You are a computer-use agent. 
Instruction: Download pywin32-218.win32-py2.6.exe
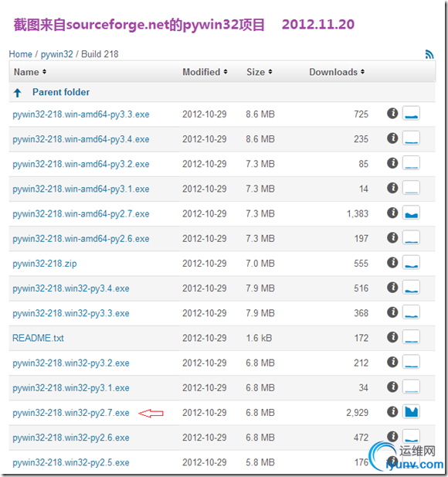pyautogui.click(x=71, y=438)
